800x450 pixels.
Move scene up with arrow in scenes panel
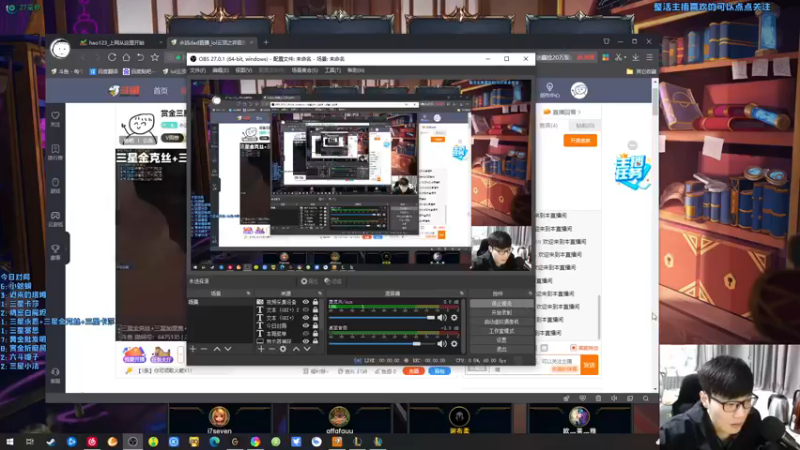click(x=217, y=349)
